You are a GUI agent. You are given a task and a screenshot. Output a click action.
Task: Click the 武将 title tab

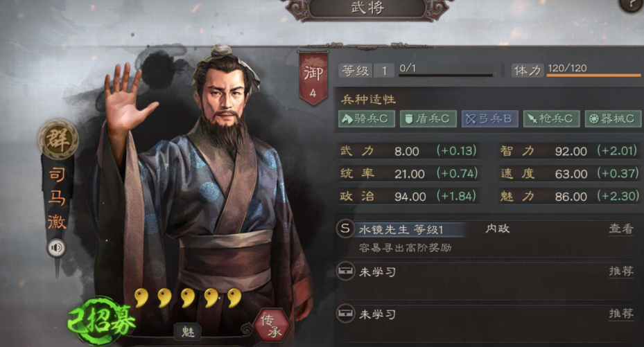tap(368, 8)
